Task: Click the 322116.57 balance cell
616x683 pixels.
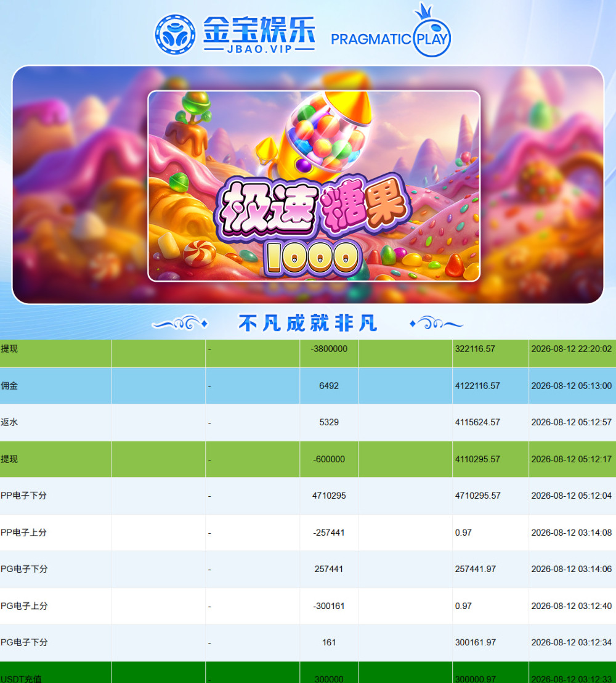Action: click(x=475, y=349)
